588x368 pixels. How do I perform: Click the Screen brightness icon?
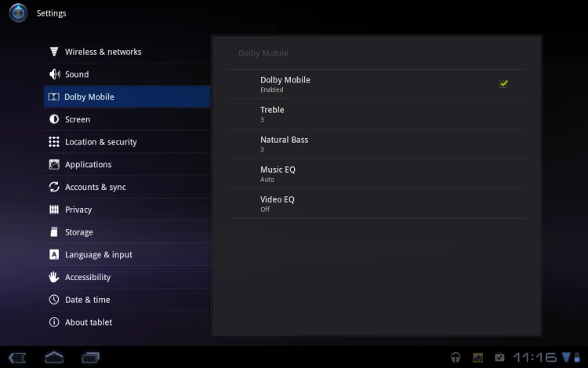(54, 119)
